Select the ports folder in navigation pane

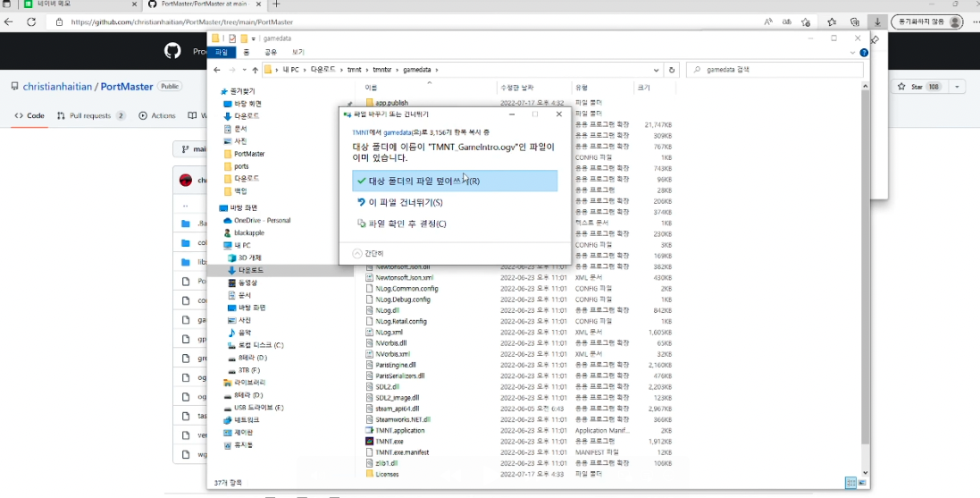tap(236, 166)
